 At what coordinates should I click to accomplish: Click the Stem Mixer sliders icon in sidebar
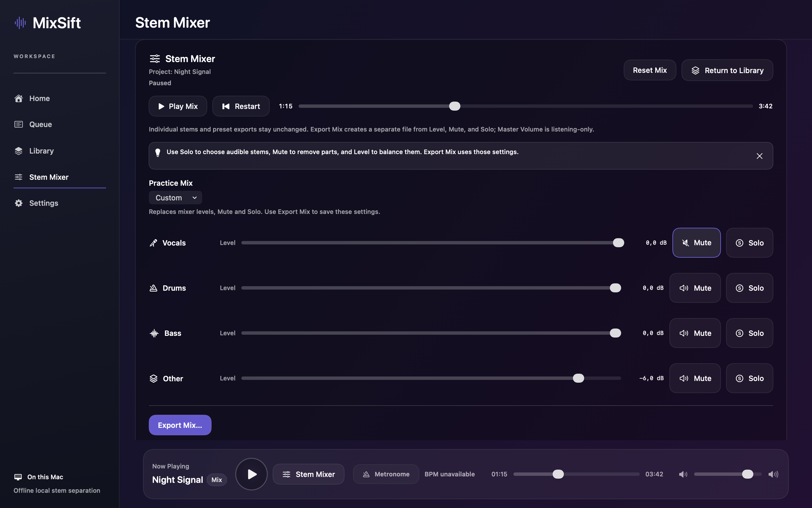point(18,177)
